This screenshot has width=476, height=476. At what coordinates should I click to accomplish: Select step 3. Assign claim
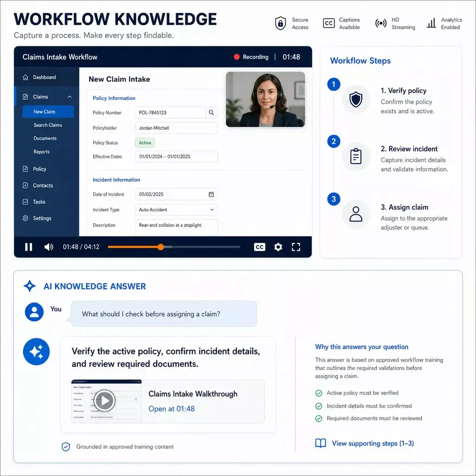(x=404, y=207)
